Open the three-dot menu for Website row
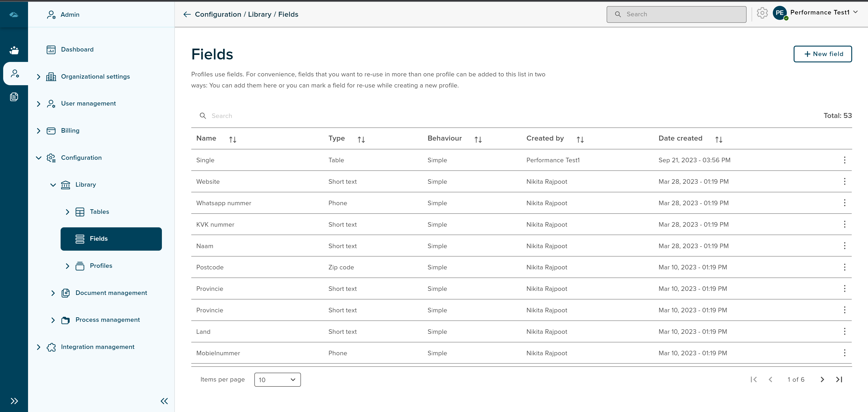 click(844, 181)
